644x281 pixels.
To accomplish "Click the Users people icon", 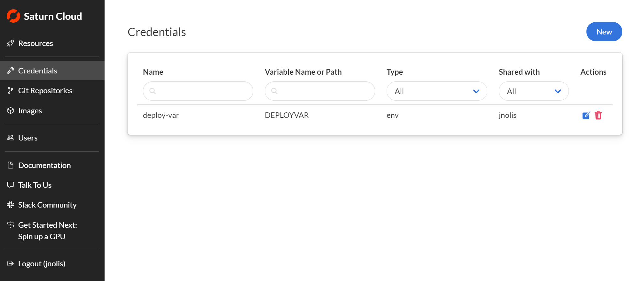I will [x=11, y=138].
